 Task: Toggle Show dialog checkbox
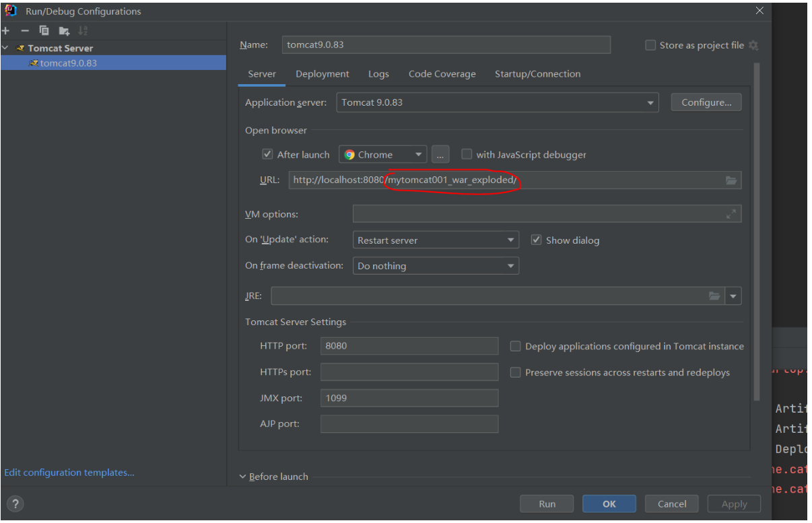[536, 240]
